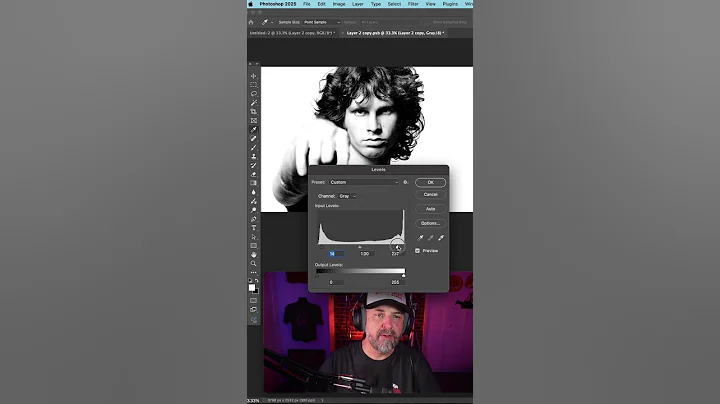Open the Filter menu

[x=413, y=4]
